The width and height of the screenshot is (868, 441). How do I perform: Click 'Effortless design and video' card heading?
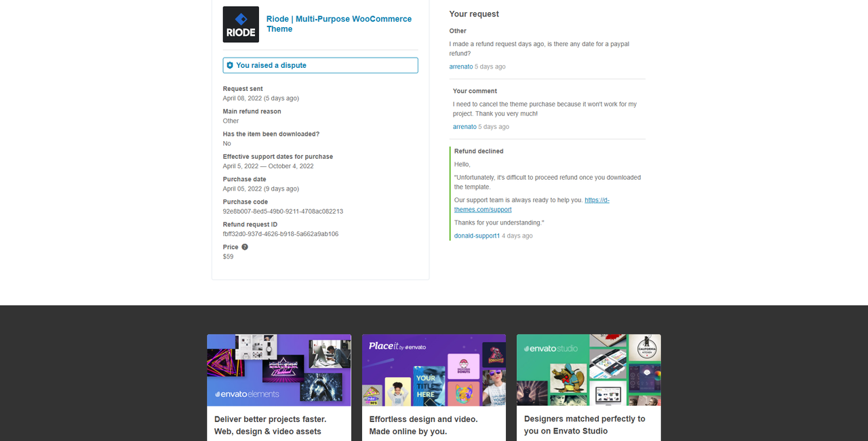pos(423,425)
